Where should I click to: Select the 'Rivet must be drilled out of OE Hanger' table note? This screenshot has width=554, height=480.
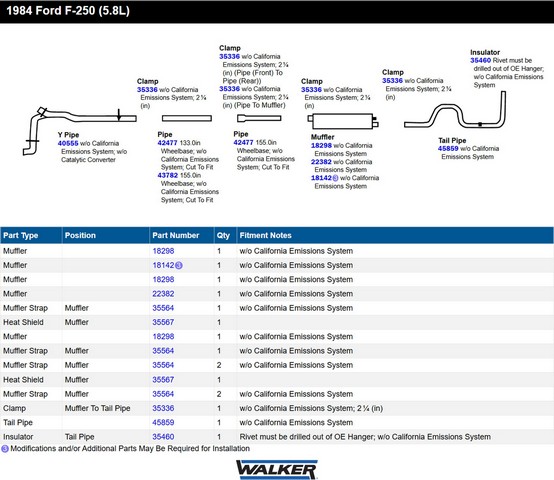pyautogui.click(x=365, y=437)
